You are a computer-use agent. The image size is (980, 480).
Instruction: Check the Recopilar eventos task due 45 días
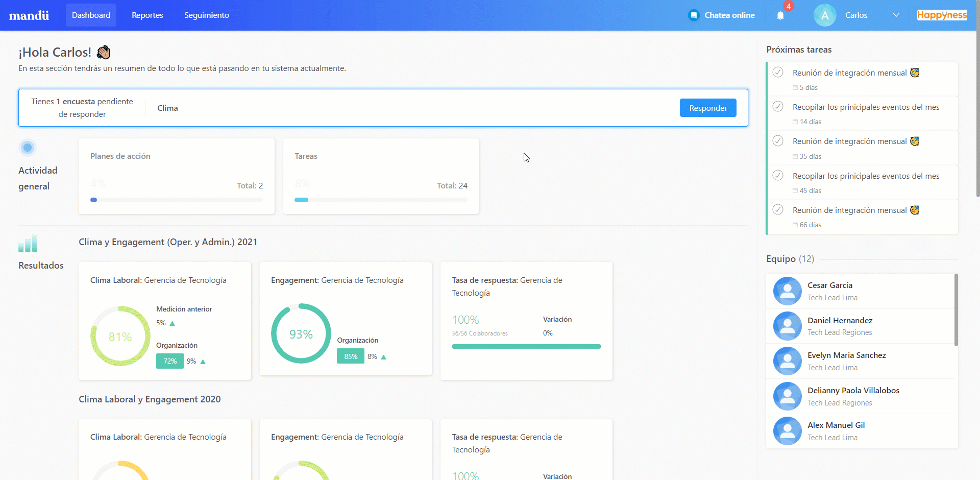tap(778, 175)
